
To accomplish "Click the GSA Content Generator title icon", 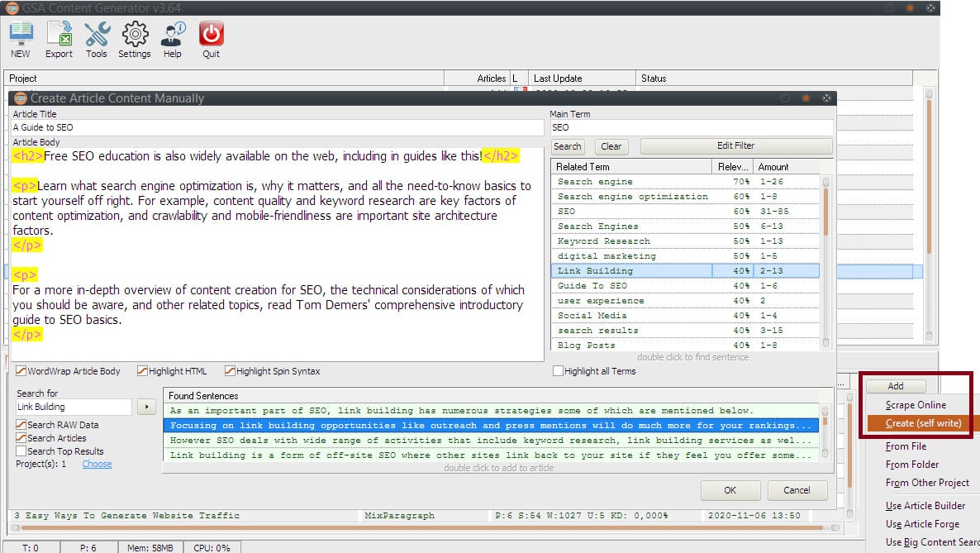I will [12, 8].
